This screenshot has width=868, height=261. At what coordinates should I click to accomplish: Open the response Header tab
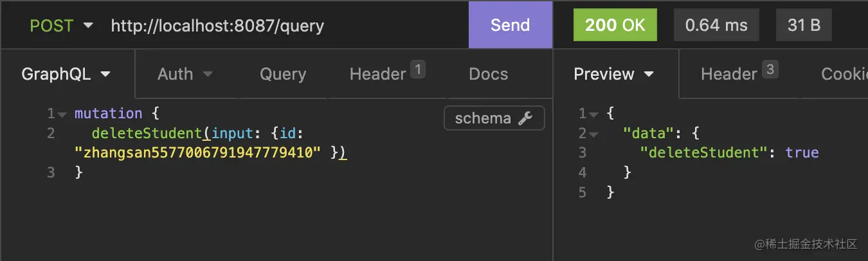[729, 74]
